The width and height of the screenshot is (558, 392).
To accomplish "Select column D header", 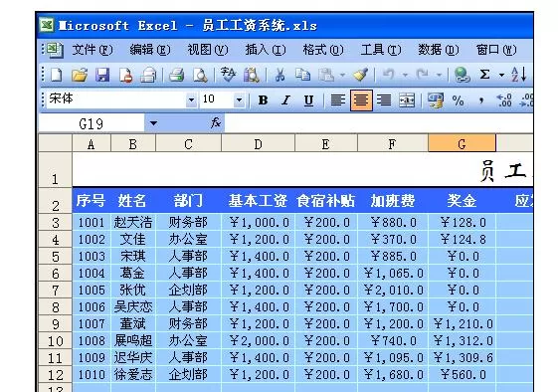I will 258,143.
